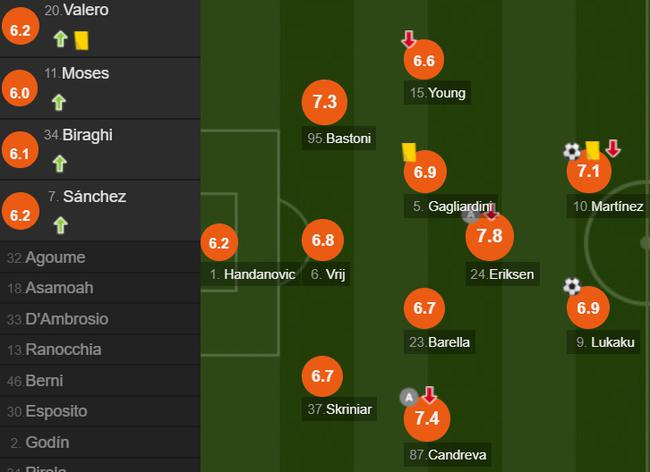Click Barella's 6.7 rating circle
Viewport: 650px width, 472px height.
pyautogui.click(x=424, y=308)
